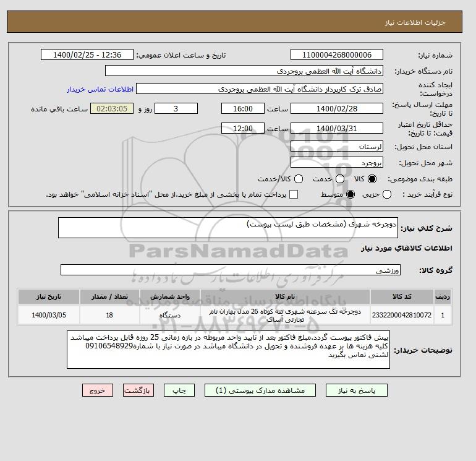Select the متوسط purchase type radio
Viewport: 476px width, 461px height.
[x=351, y=194]
